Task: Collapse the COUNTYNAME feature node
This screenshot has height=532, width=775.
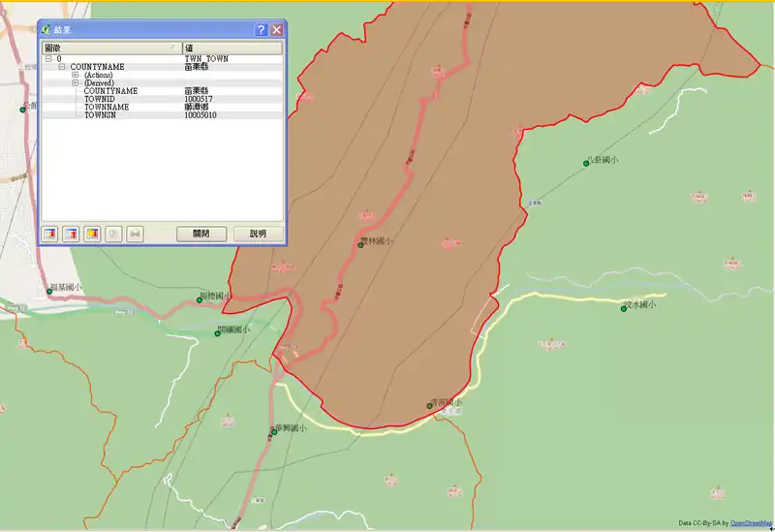Action: click(62, 67)
